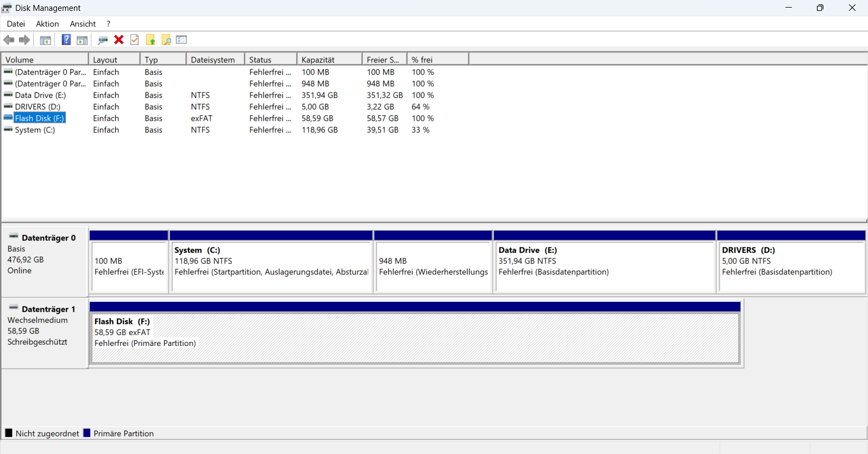868x454 pixels.
Task: Sort by the Layout column header
Action: tap(115, 59)
